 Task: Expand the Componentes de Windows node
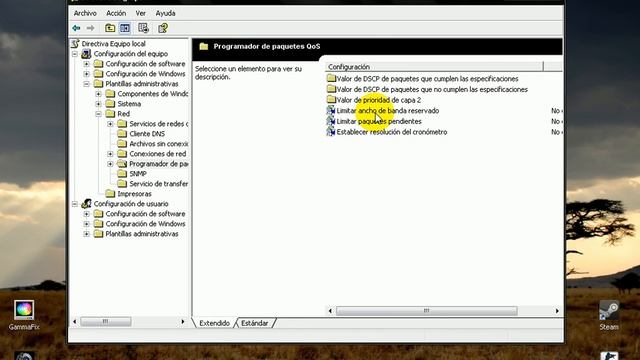(98, 94)
